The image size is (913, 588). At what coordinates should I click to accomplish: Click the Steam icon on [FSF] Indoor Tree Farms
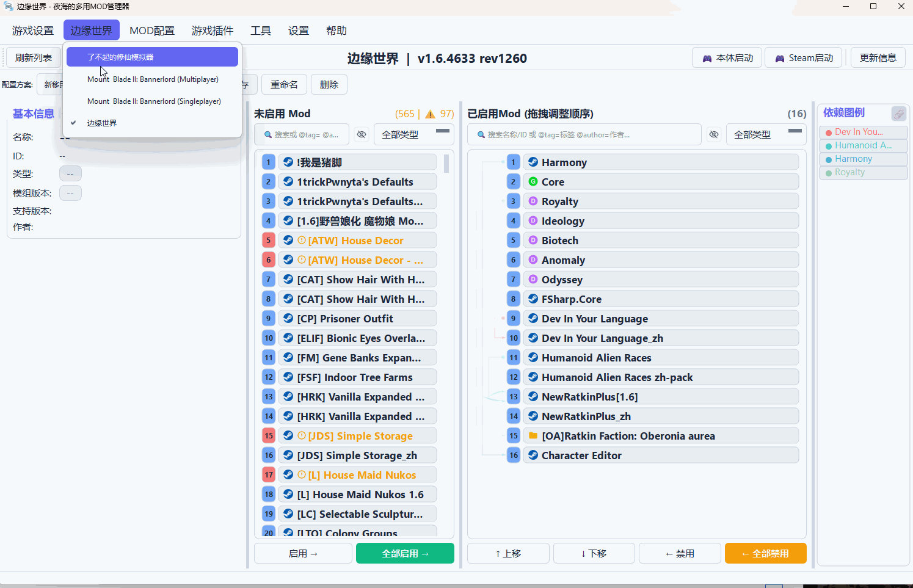(x=288, y=377)
